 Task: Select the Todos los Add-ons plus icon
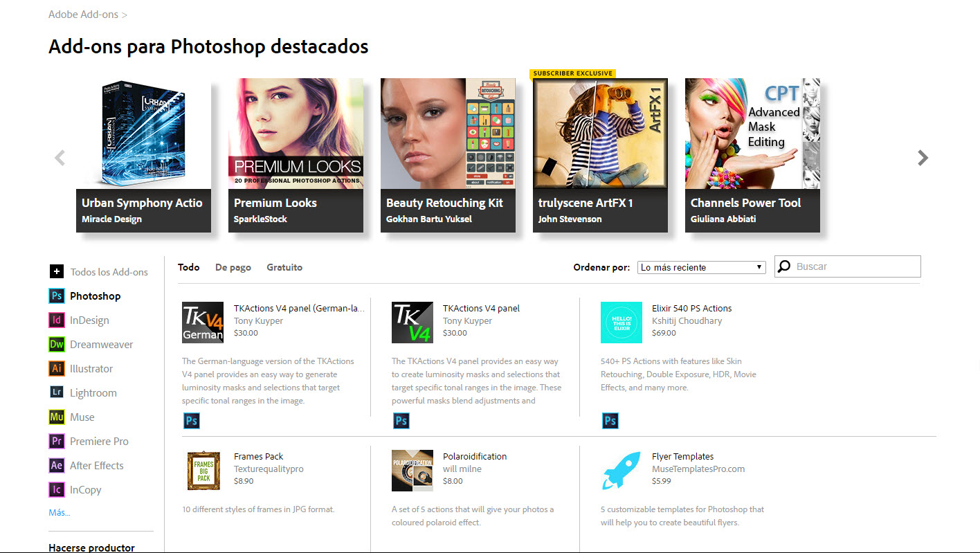click(x=56, y=271)
